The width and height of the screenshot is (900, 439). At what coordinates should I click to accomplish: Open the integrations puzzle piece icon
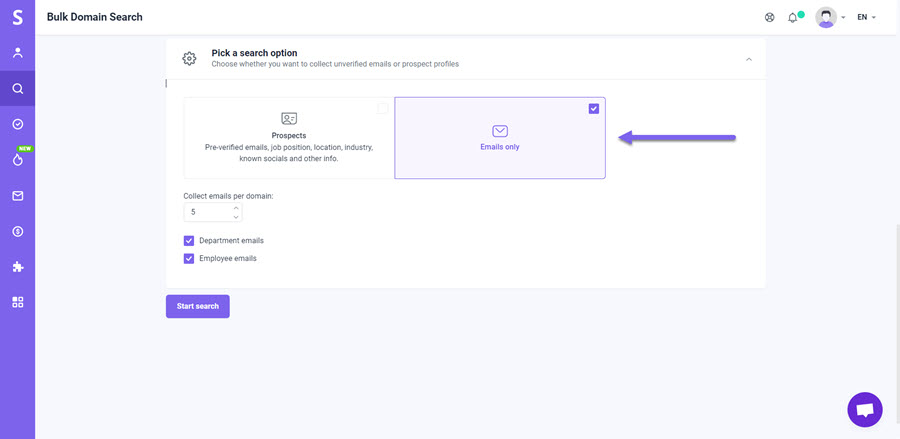tap(18, 267)
